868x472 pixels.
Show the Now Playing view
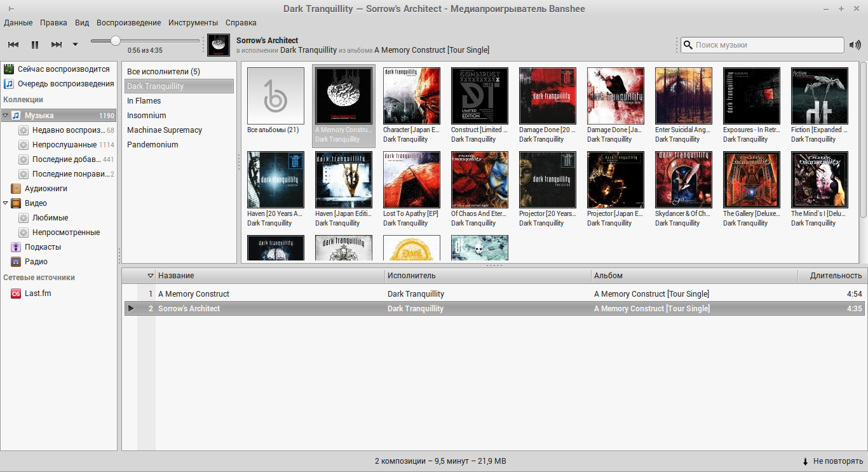[x=63, y=69]
